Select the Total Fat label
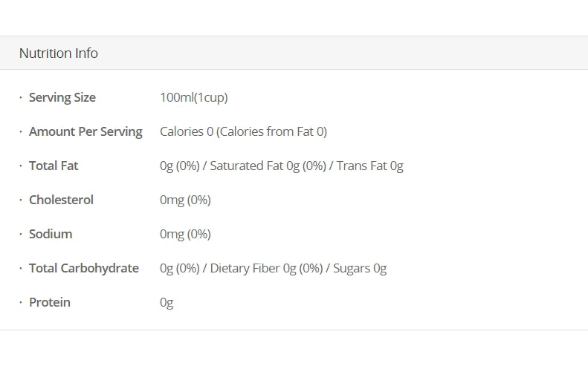This screenshot has width=588, height=366. coord(54,166)
